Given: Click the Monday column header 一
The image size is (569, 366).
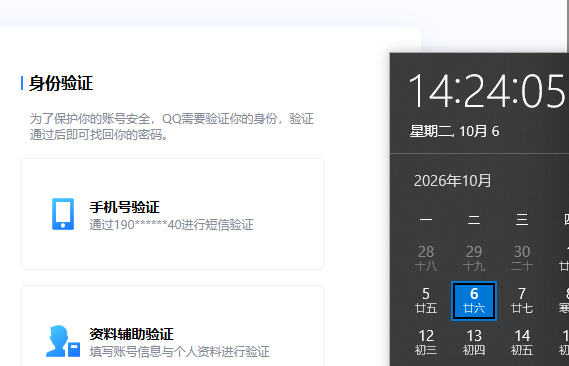Looking at the screenshot, I should coord(426,220).
